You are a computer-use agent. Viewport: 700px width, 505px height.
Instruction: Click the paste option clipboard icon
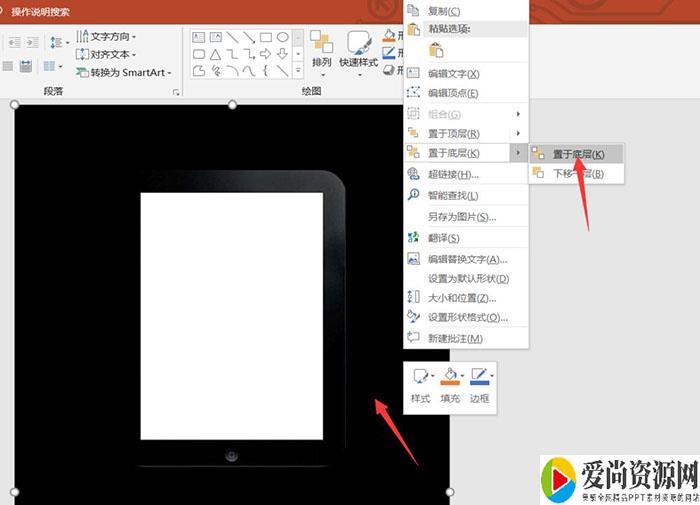pyautogui.click(x=435, y=50)
